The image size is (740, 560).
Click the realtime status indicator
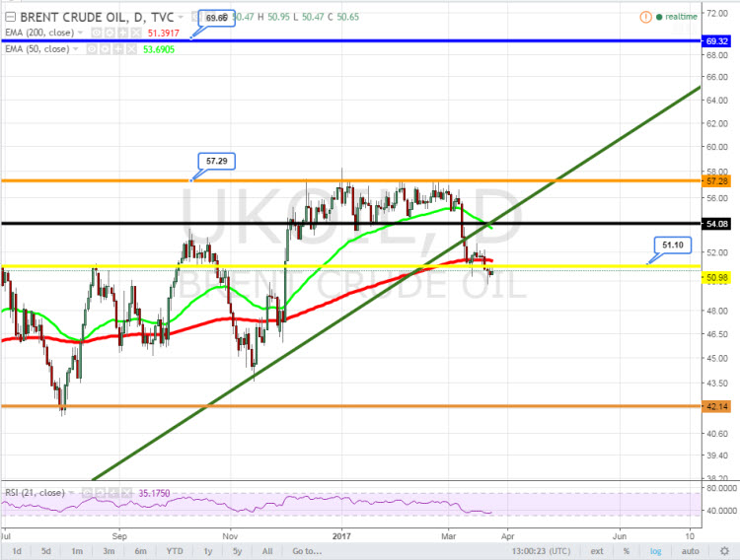677,17
